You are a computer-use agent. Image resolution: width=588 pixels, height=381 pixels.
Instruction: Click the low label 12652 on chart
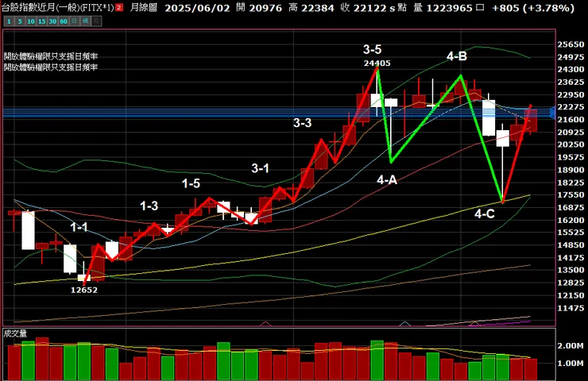coord(84,290)
